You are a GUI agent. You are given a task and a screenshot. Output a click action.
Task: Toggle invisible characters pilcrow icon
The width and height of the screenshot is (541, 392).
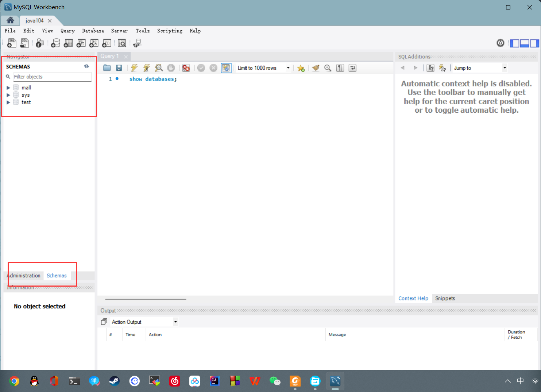click(340, 68)
